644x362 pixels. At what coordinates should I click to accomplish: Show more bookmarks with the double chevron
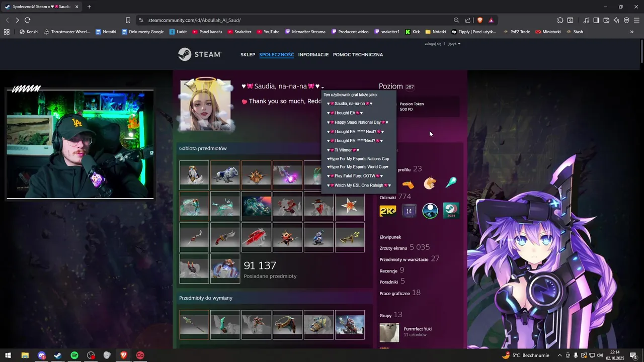(x=632, y=32)
